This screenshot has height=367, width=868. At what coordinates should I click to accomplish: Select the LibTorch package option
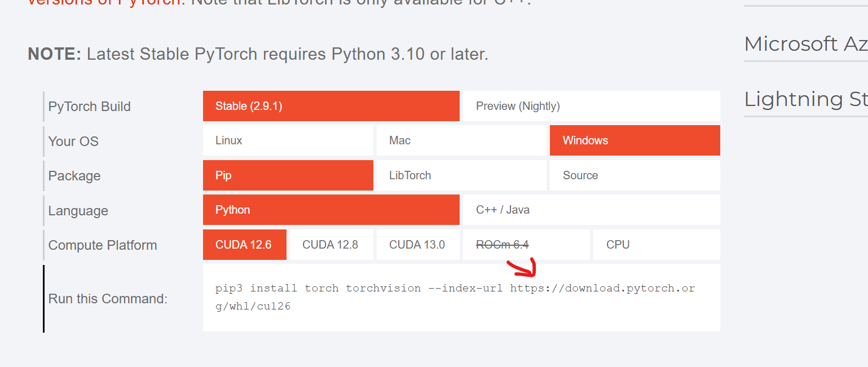pyautogui.click(x=461, y=175)
